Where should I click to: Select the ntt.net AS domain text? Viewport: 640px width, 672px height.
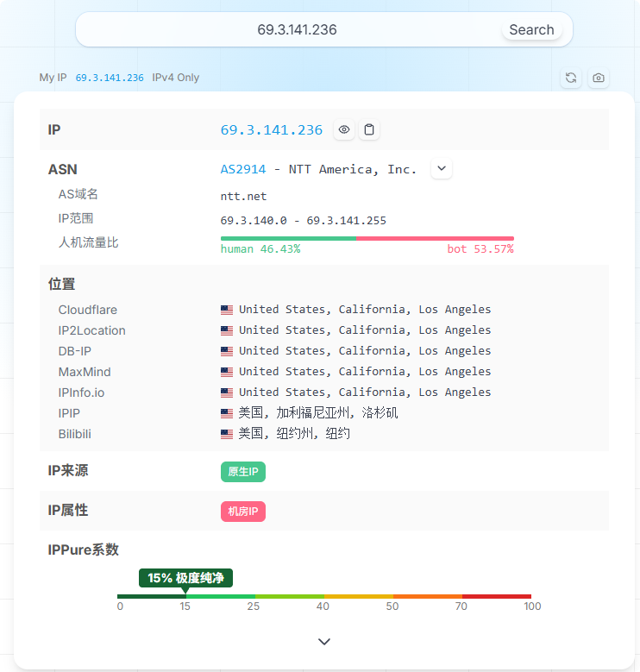click(x=243, y=197)
